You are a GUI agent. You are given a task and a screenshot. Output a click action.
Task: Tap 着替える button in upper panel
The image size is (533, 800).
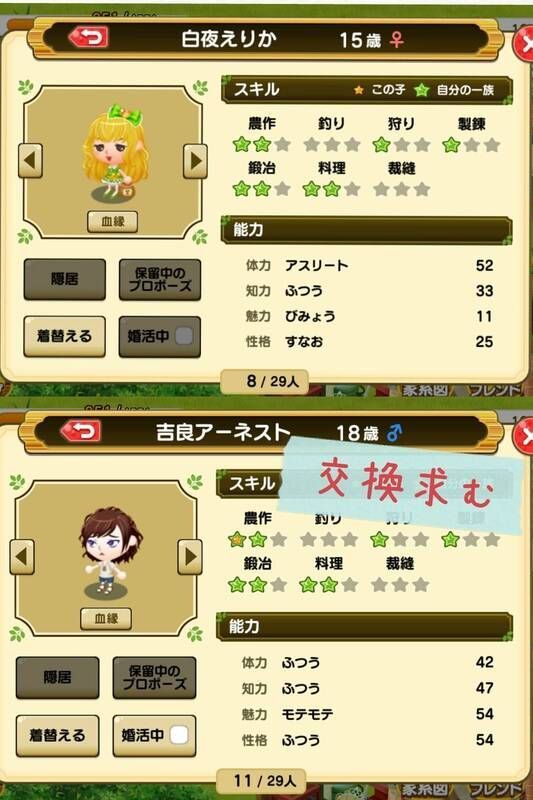(x=64, y=336)
